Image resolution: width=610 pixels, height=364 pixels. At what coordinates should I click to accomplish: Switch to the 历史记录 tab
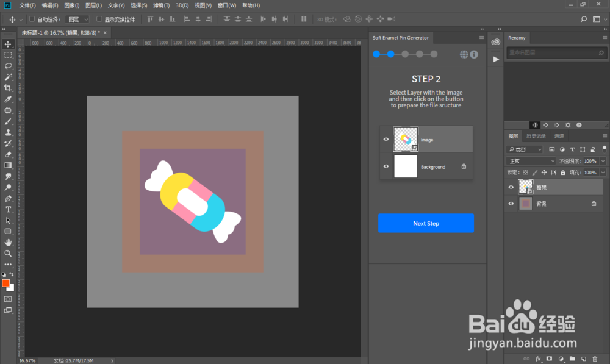(536, 136)
